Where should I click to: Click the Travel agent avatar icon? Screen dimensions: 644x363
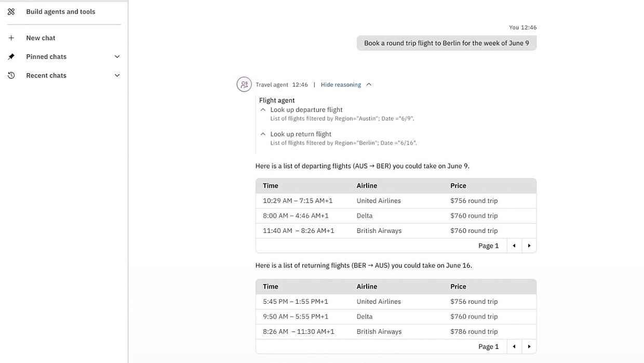point(244,84)
